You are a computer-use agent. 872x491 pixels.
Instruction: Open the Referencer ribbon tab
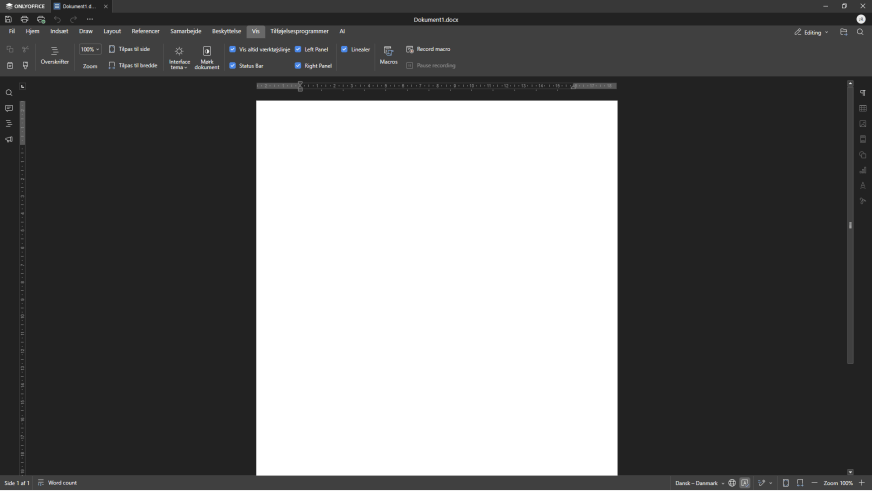coord(145,31)
